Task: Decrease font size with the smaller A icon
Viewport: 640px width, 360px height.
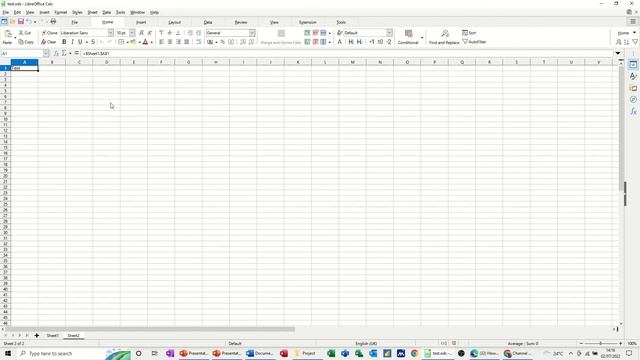Action: coord(150,33)
